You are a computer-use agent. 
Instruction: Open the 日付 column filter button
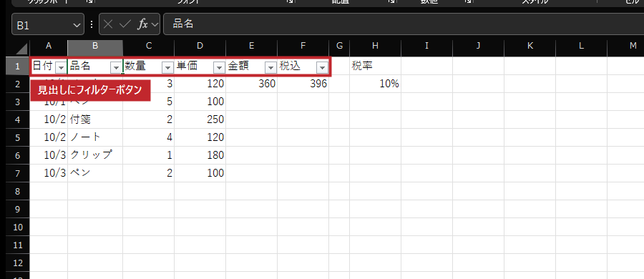click(61, 67)
